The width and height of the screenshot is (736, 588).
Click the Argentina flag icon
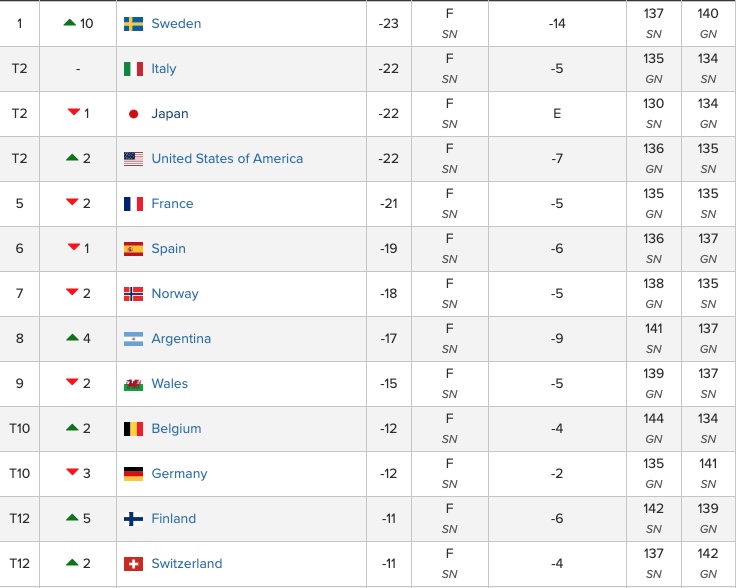coord(133,339)
